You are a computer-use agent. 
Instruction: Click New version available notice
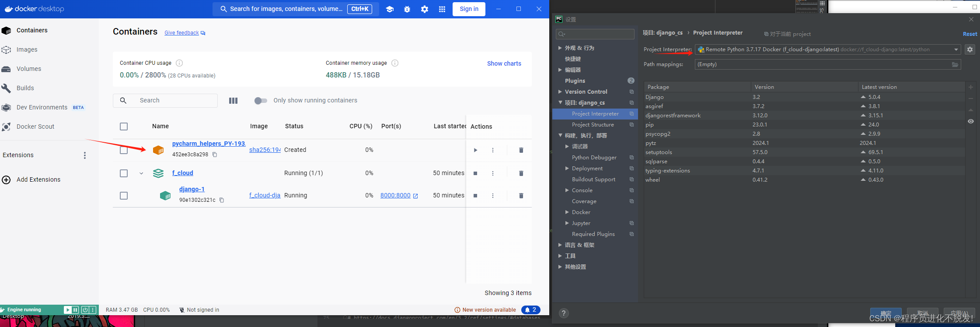485,310
